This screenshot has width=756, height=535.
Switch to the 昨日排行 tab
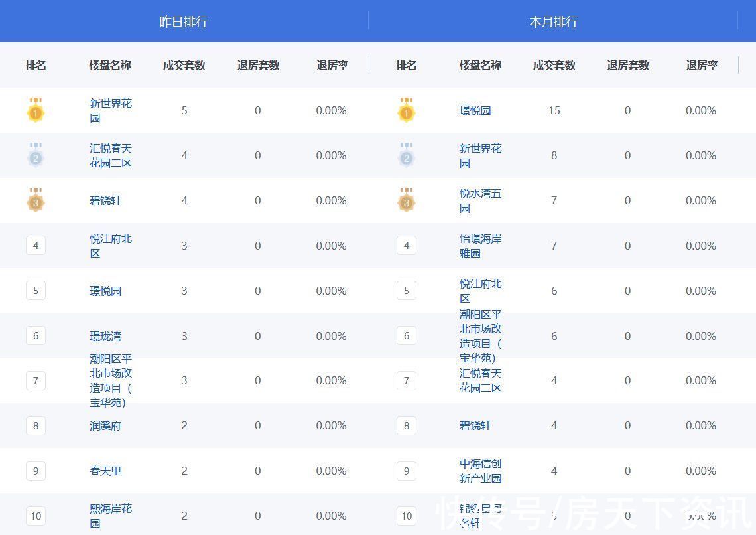[184, 21]
